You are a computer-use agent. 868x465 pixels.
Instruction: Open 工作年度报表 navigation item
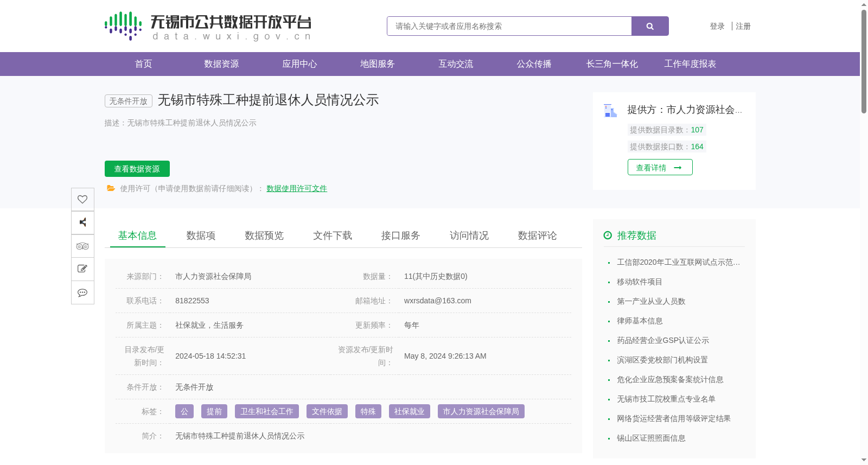(690, 64)
